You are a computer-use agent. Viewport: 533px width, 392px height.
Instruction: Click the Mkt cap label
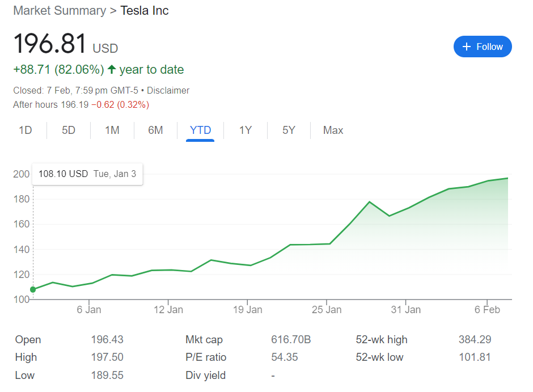[204, 340]
